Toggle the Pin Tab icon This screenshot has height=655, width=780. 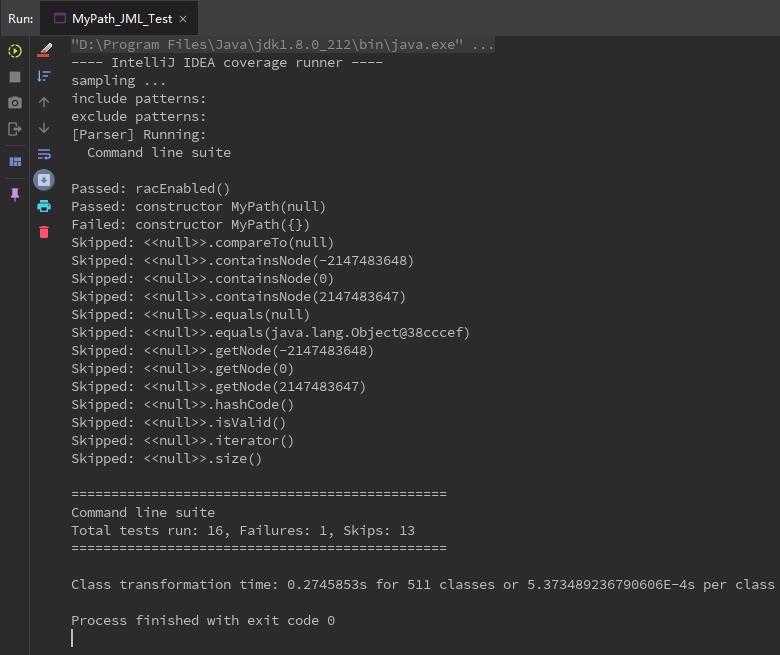pos(15,195)
